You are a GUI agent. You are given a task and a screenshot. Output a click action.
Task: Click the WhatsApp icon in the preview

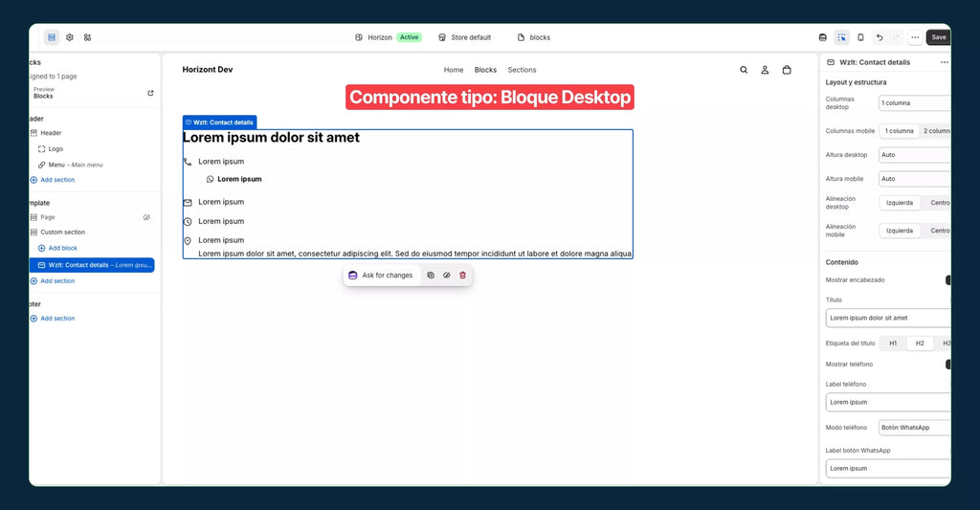click(210, 179)
